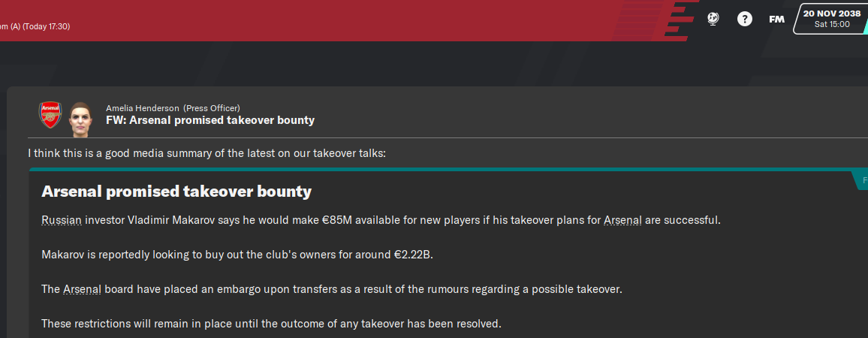
Task: Click the 20 NOV 2038 date box
Action: pyautogui.click(x=831, y=19)
